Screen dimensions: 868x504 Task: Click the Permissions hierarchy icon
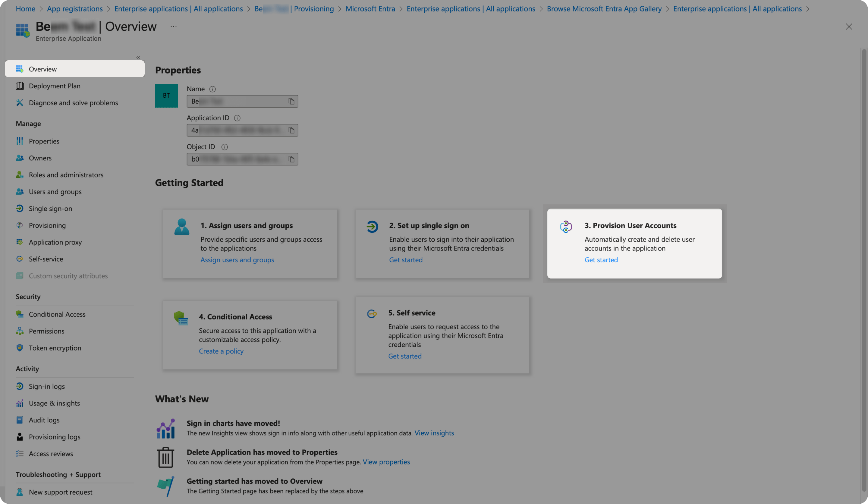coord(20,331)
